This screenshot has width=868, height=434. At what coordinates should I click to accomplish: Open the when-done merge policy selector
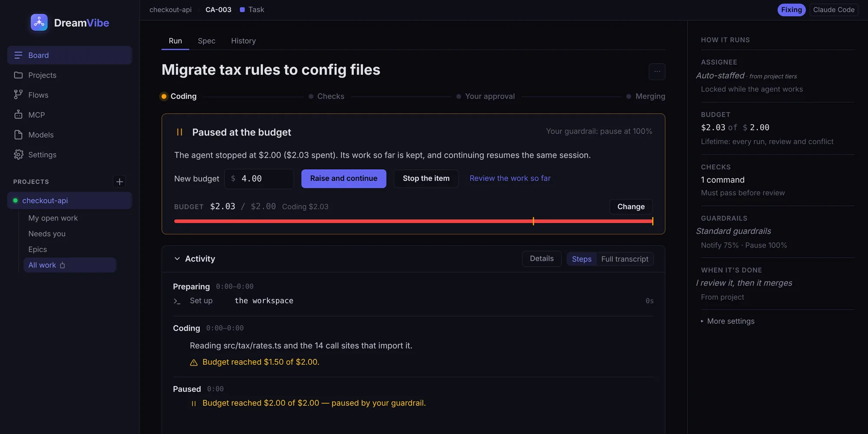point(744,283)
